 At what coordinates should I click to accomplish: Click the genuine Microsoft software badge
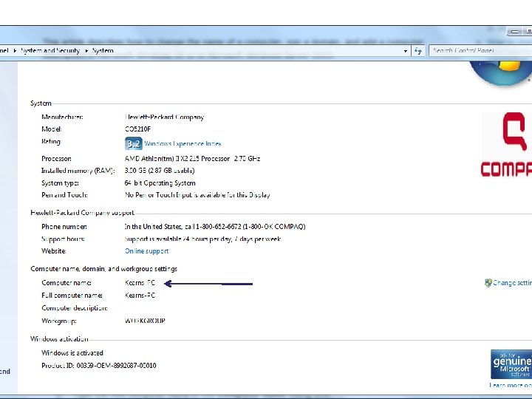[x=511, y=364]
